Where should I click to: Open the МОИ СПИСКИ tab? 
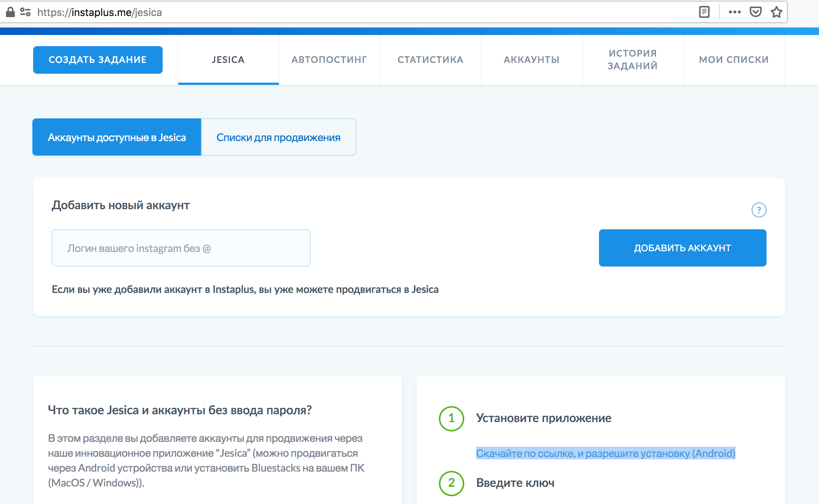pyautogui.click(x=734, y=60)
